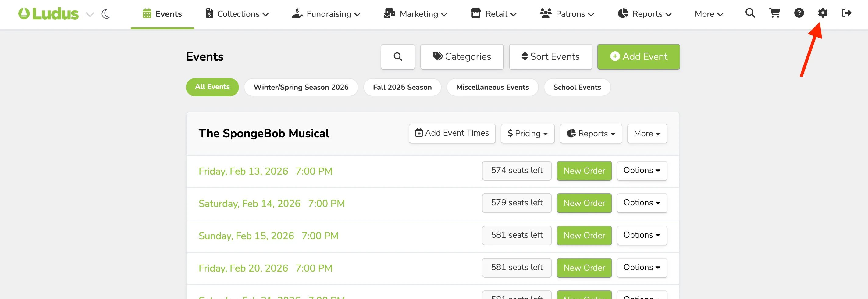Click Sort Events
This screenshot has width=868, height=299.
(551, 57)
